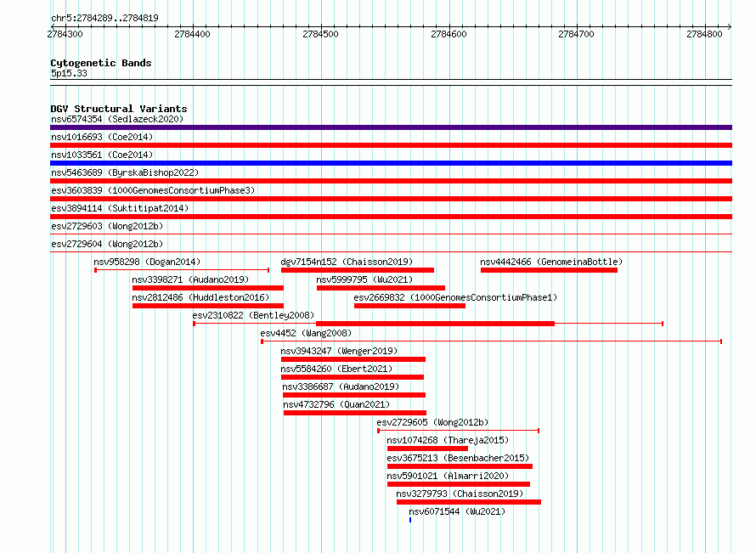The width and height of the screenshot is (756, 553).
Task: Select nsv6071544 (Wu2021) variant label
Action: tap(457, 511)
